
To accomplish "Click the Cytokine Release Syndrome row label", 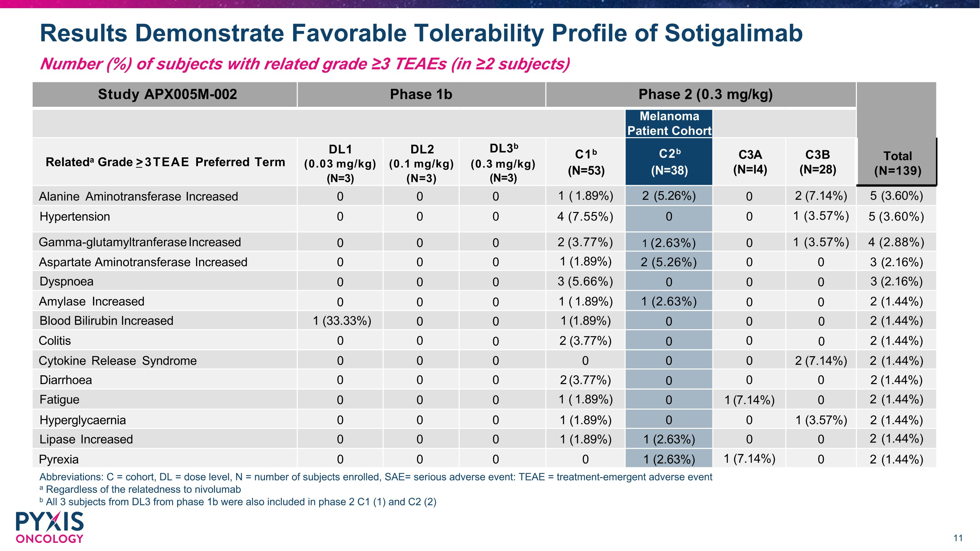I will click(x=118, y=361).
